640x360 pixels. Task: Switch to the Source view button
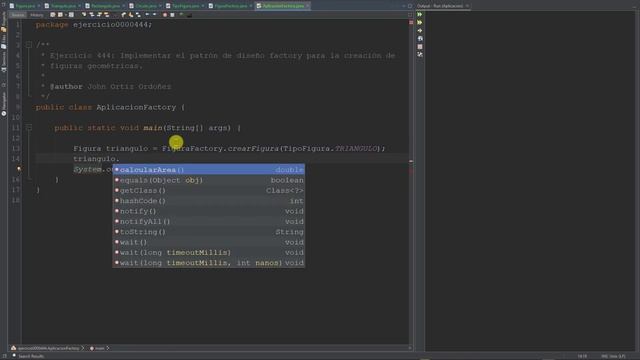click(18, 15)
